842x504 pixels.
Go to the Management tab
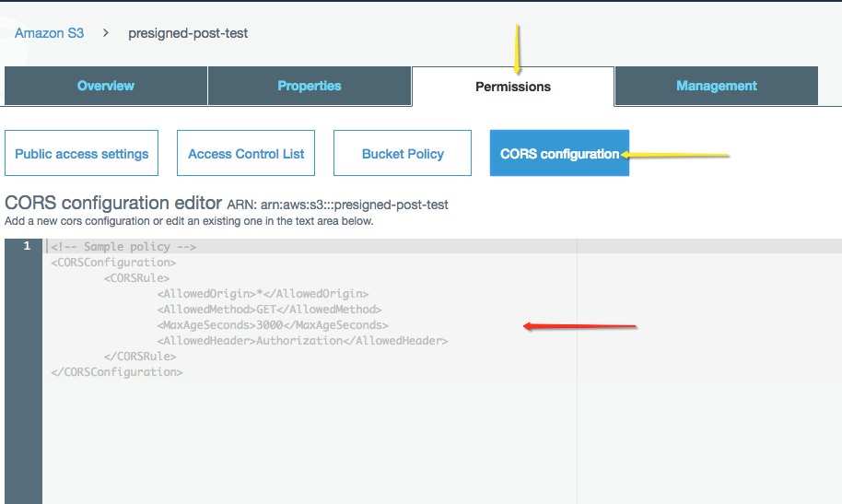[x=716, y=86]
